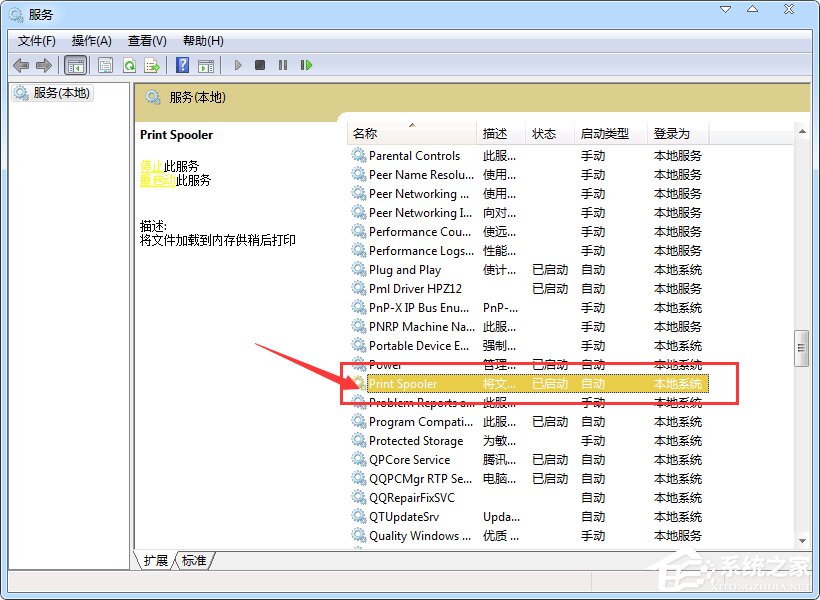Refresh the services list via toolbar icon
This screenshot has width=820, height=600.
point(130,64)
